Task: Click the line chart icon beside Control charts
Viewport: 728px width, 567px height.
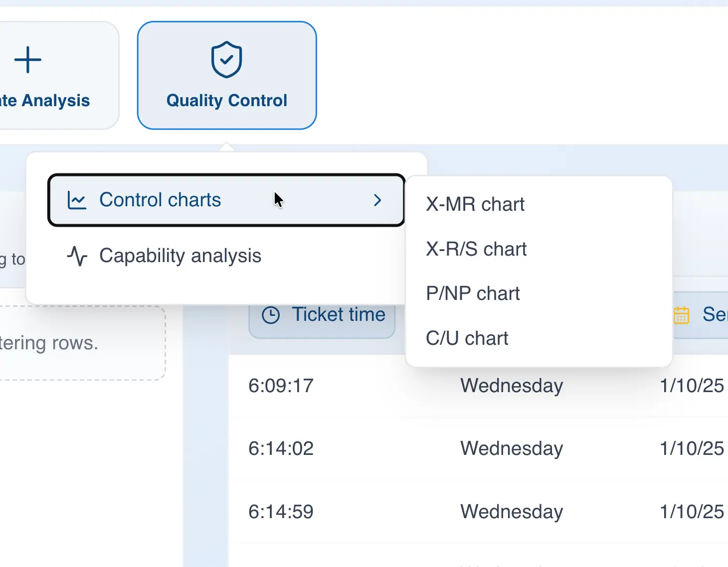Action: coord(77,200)
